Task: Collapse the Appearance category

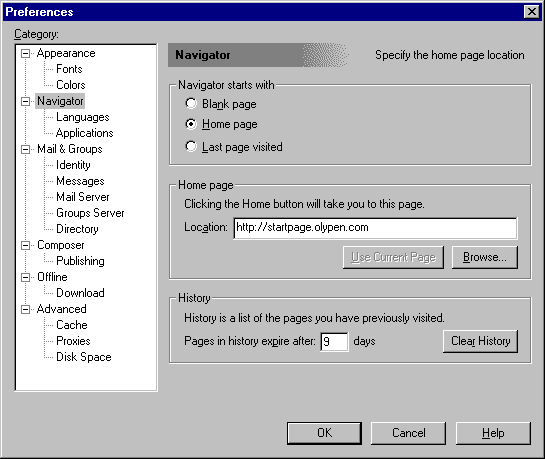Action: point(25,54)
